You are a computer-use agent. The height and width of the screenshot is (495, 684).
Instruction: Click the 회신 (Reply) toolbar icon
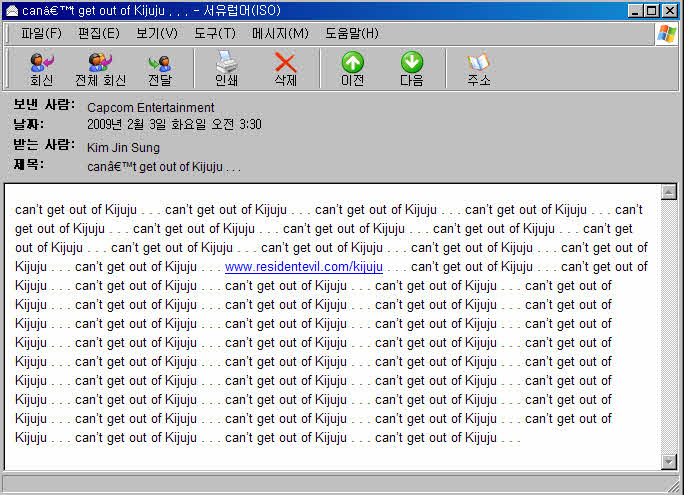pos(41,69)
